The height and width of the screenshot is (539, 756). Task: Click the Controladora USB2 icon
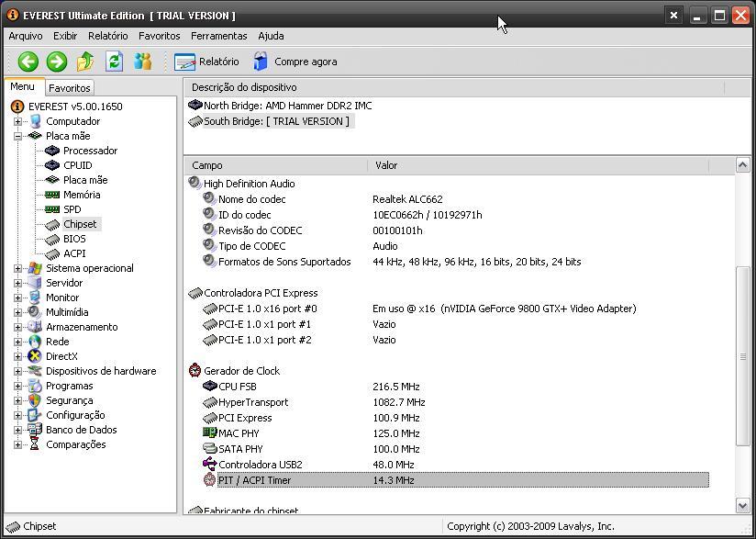click(210, 465)
